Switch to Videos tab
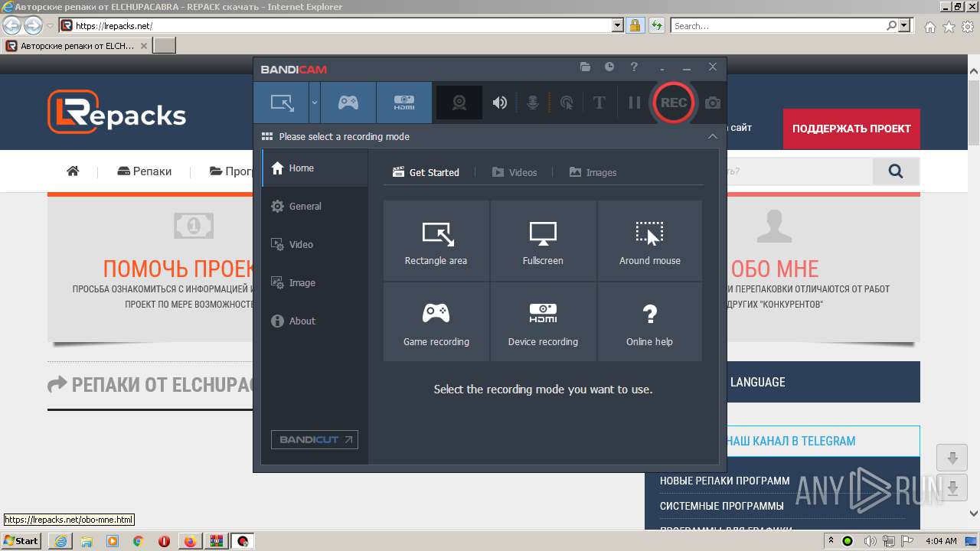 tap(514, 172)
